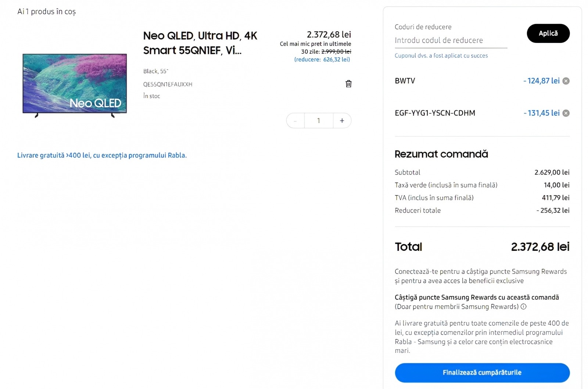Select the EGF-YYG1-YSCN-CDHM code label
The image size is (588, 389).
(435, 113)
